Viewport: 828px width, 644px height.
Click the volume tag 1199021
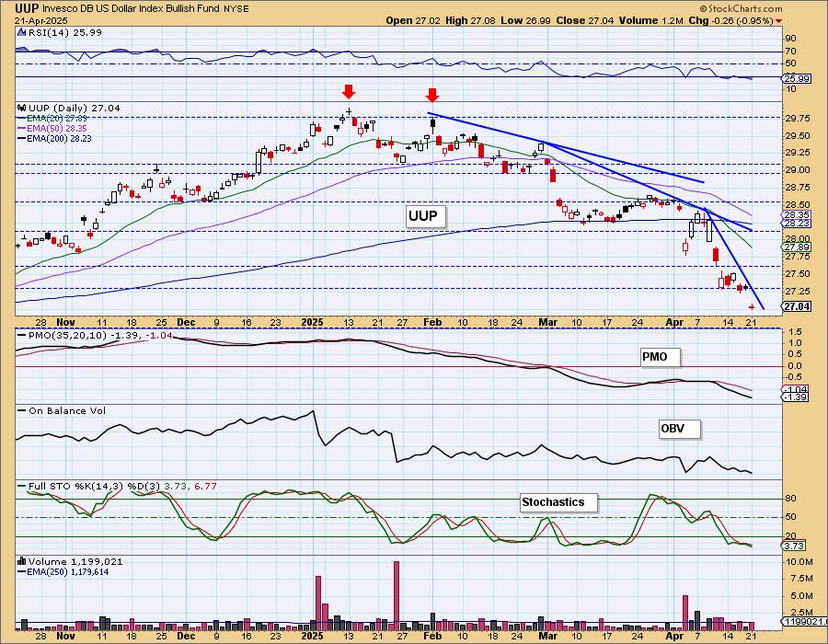(x=804, y=622)
